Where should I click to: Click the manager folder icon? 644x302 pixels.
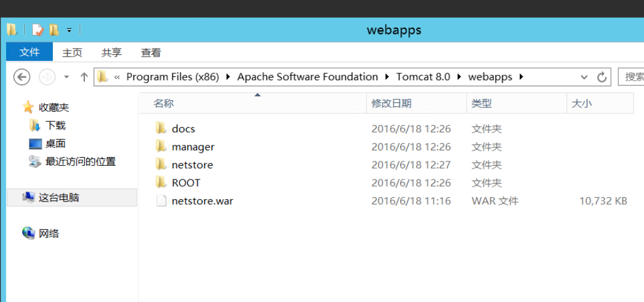161,146
